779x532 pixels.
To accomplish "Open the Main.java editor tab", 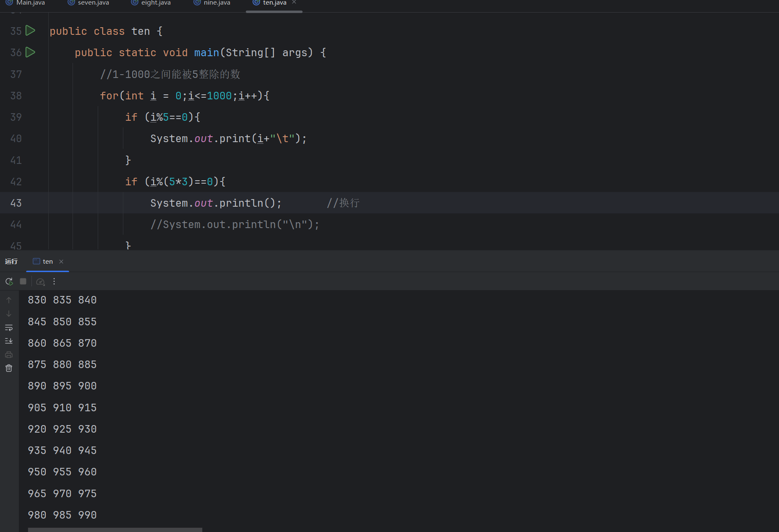I will 25,3.
